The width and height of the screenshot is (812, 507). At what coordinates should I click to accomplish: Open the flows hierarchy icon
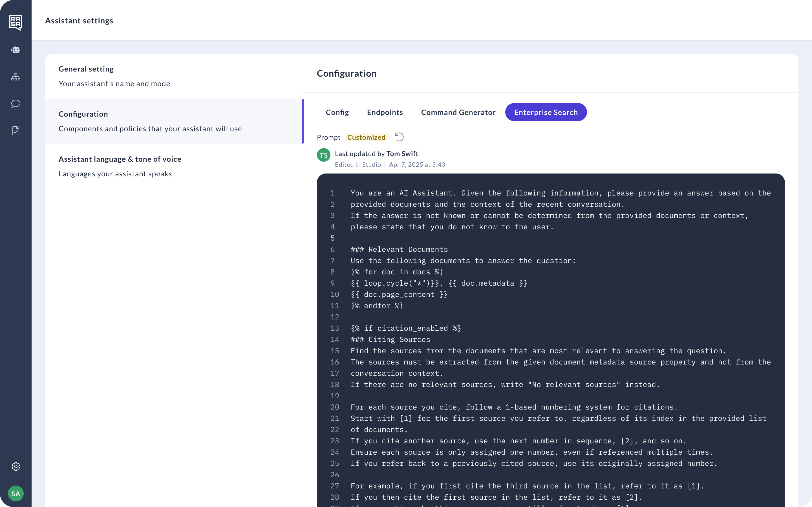16,77
